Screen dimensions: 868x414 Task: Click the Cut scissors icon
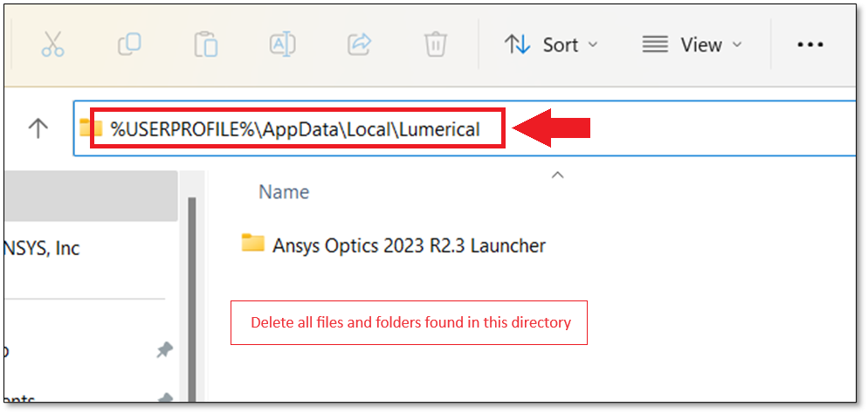tap(52, 45)
